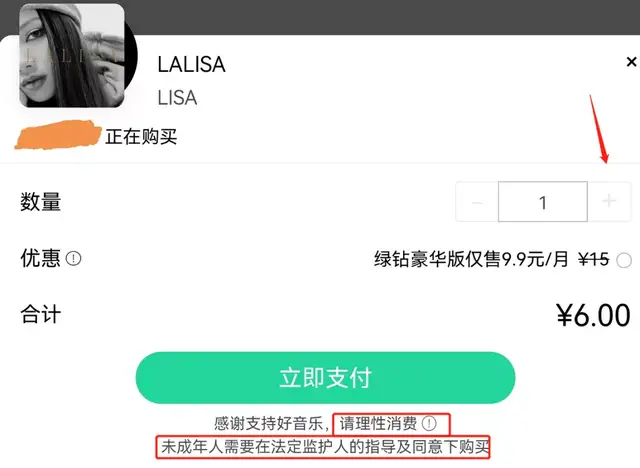Click the green 立即支付 pay button
The width and height of the screenshot is (640, 468).
pos(325,378)
